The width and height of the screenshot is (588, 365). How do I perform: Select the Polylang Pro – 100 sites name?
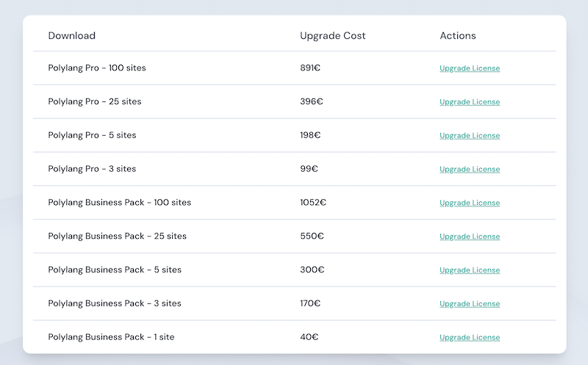pos(97,68)
